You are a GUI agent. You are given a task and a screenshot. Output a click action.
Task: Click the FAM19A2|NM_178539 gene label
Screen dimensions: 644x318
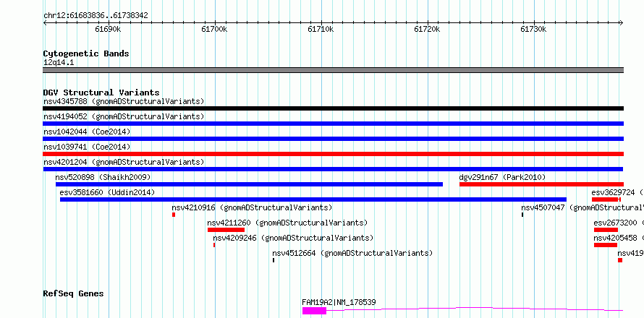coord(339,302)
